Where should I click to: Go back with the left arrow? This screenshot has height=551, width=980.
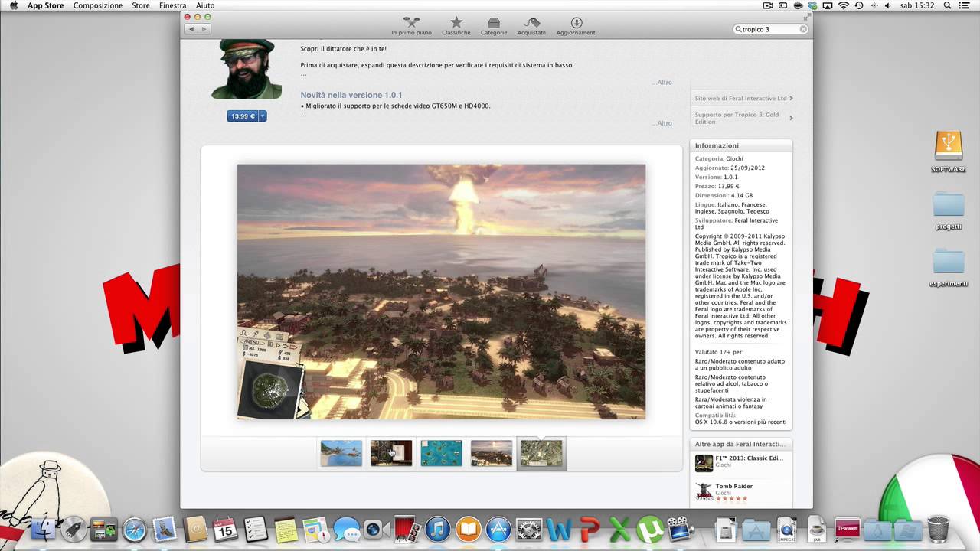point(191,29)
